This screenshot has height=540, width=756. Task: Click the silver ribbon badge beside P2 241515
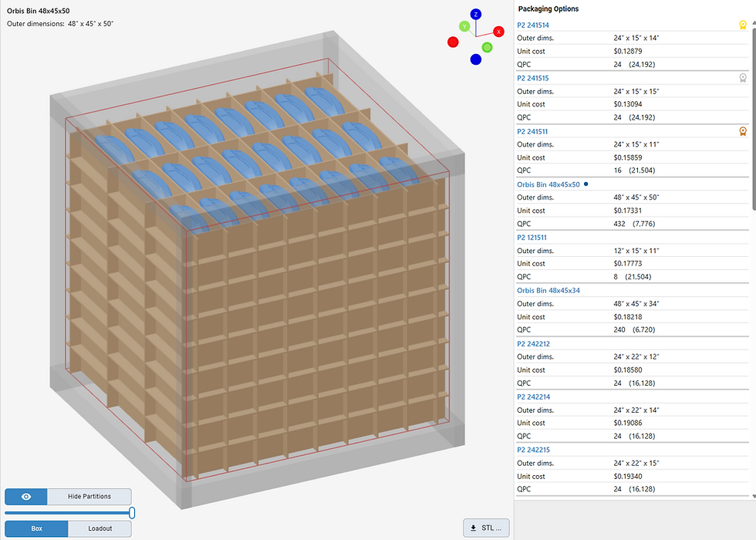[743, 78]
